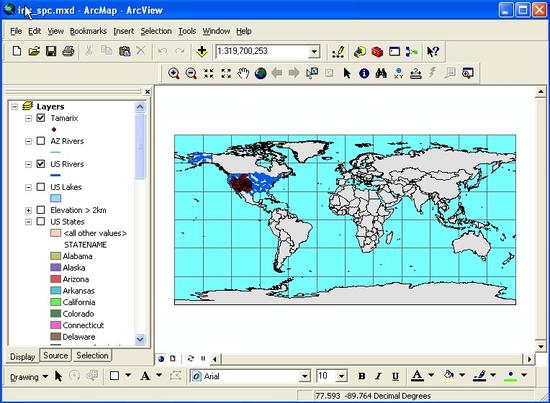550x403 pixels.
Task: Open the Find binoculars tool
Action: (x=381, y=73)
